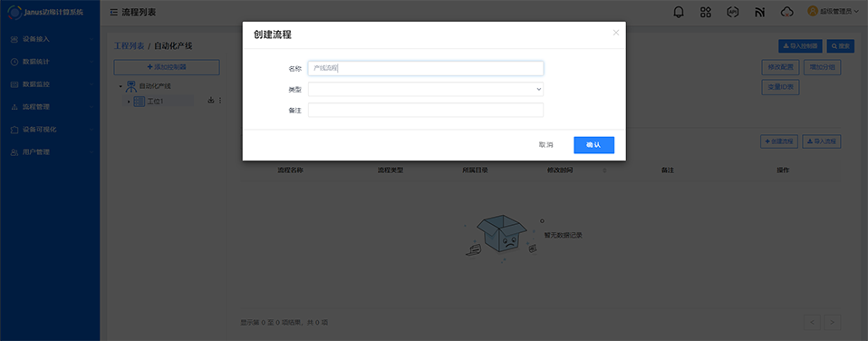This screenshot has width=868, height=341.
Task: Follow the 工程列表 breadcrumb link
Action: pyautogui.click(x=129, y=46)
